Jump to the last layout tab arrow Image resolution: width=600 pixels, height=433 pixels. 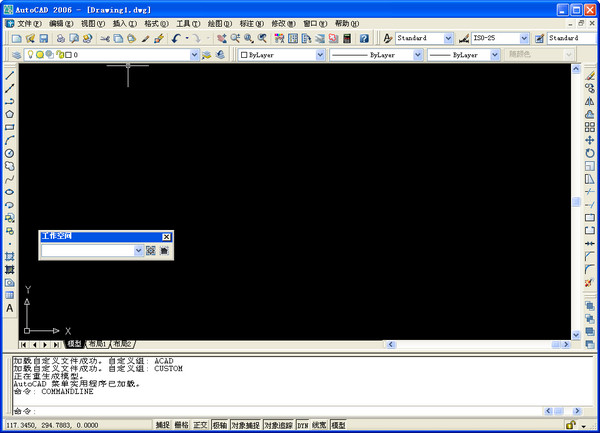click(56, 345)
